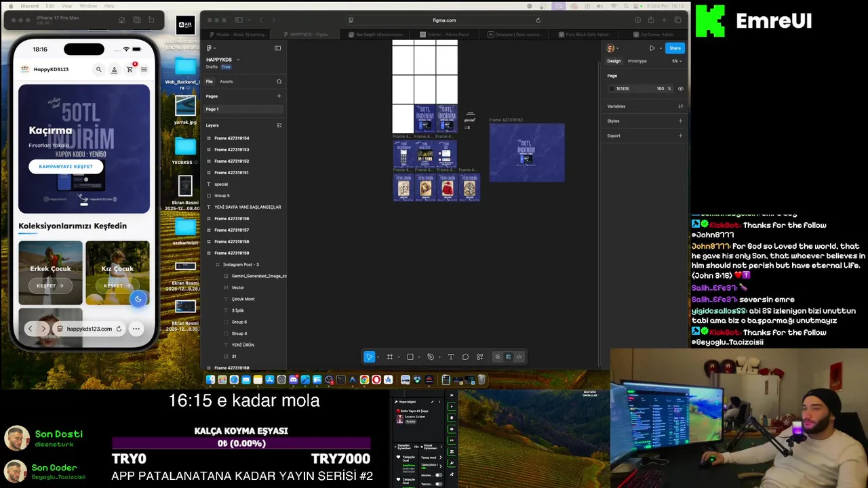Click KEŞFET under Kız Çocuk
This screenshot has width=868, height=488.
click(x=117, y=285)
